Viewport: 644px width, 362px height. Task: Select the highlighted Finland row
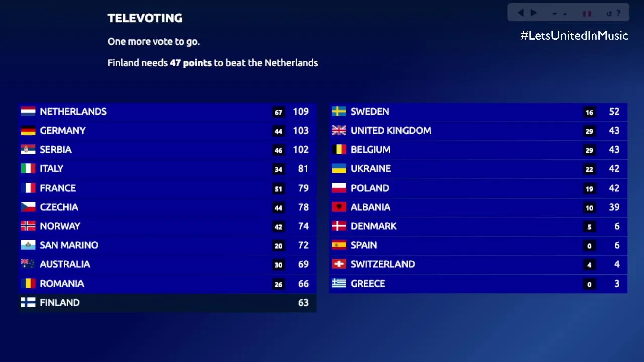point(168,303)
